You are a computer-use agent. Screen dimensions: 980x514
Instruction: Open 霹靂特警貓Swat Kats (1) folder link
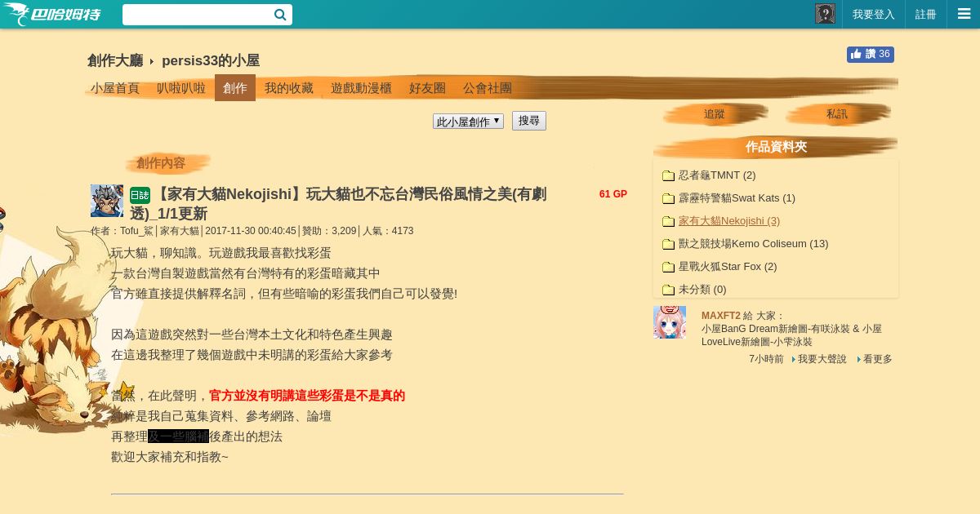click(737, 198)
